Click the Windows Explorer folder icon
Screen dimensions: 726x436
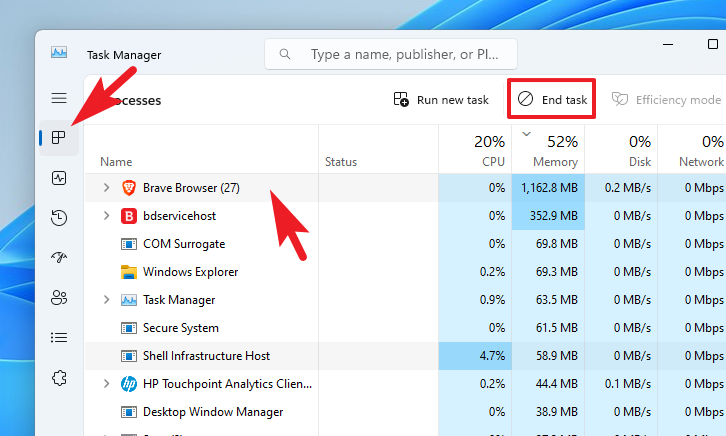(129, 272)
